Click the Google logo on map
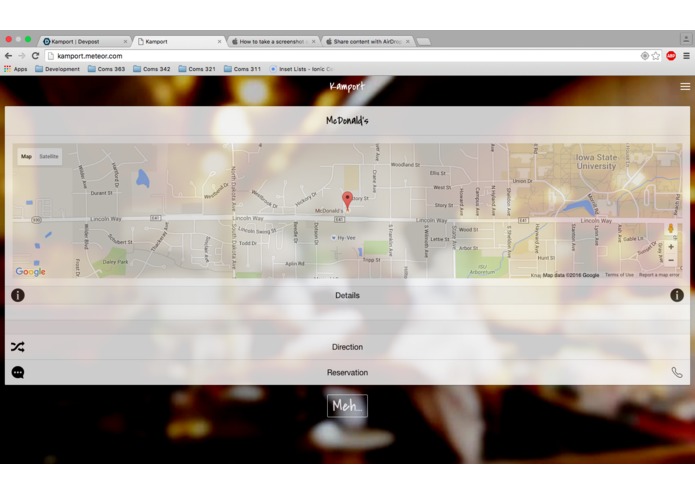Image resolution: width=695 pixels, height=494 pixels. click(x=31, y=272)
